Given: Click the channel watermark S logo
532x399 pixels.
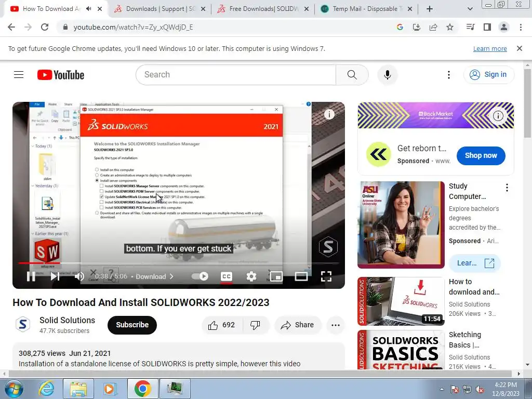Looking at the screenshot, I should point(328,247).
